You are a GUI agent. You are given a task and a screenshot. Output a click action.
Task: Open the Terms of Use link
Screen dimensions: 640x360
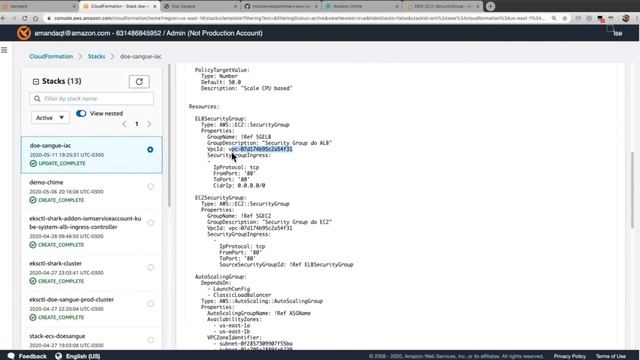[x=611, y=356]
